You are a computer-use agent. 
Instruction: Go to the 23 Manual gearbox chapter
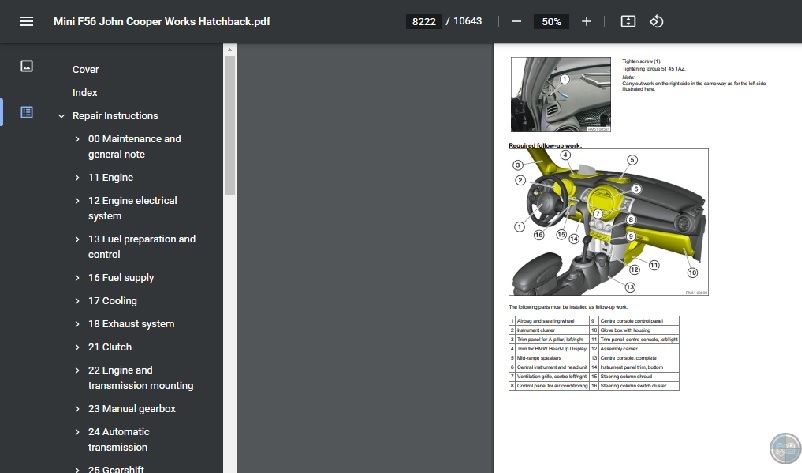pyautogui.click(x=131, y=409)
